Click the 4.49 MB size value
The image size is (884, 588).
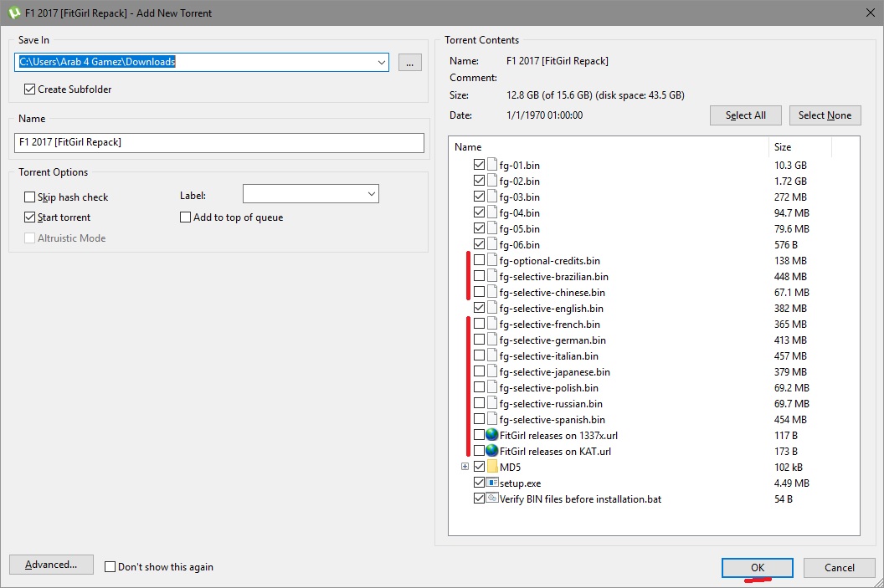792,483
